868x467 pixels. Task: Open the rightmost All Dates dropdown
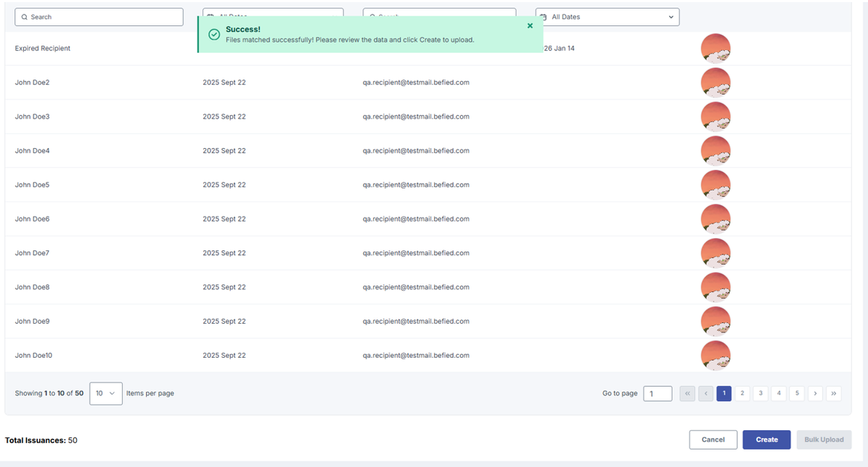608,17
